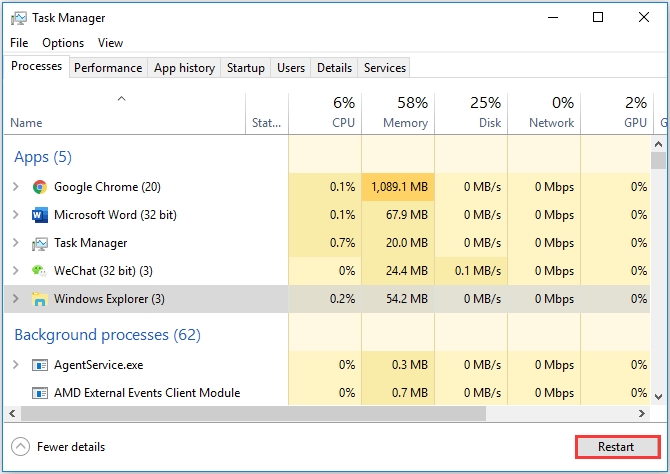Screen dimensions: 670x474
Task: Click the Task Manager title bar icon
Action: [x=19, y=18]
